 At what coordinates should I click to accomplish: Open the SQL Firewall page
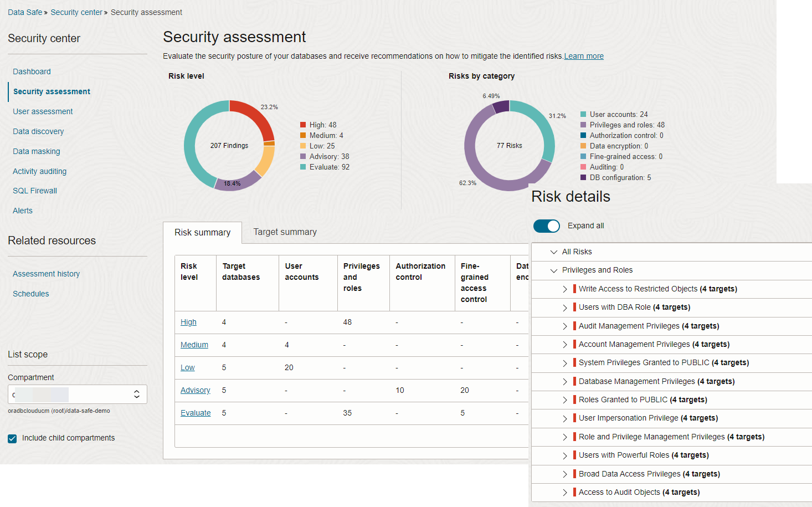click(34, 190)
